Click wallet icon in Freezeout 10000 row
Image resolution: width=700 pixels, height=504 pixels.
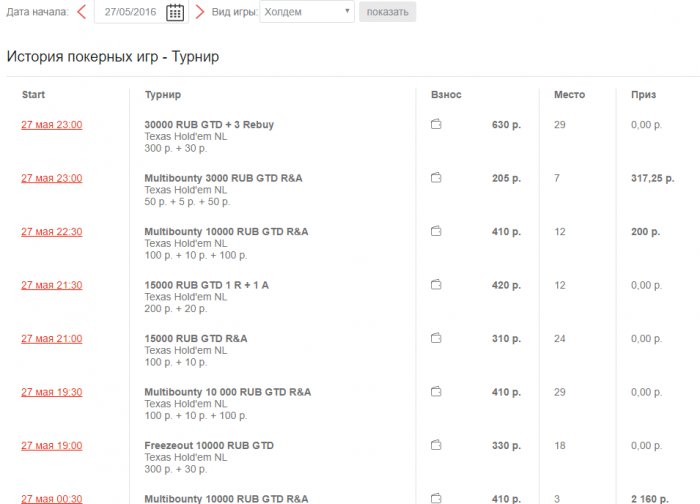pos(436,445)
